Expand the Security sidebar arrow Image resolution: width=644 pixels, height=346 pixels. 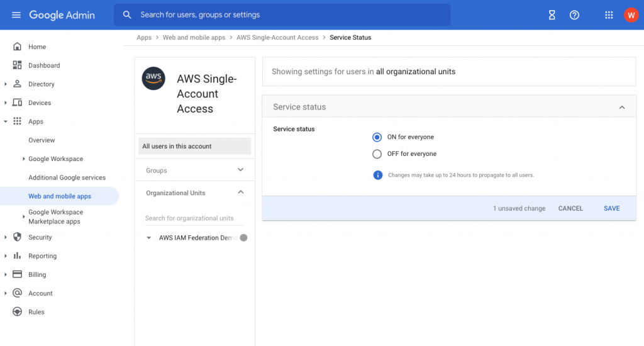pos(6,237)
